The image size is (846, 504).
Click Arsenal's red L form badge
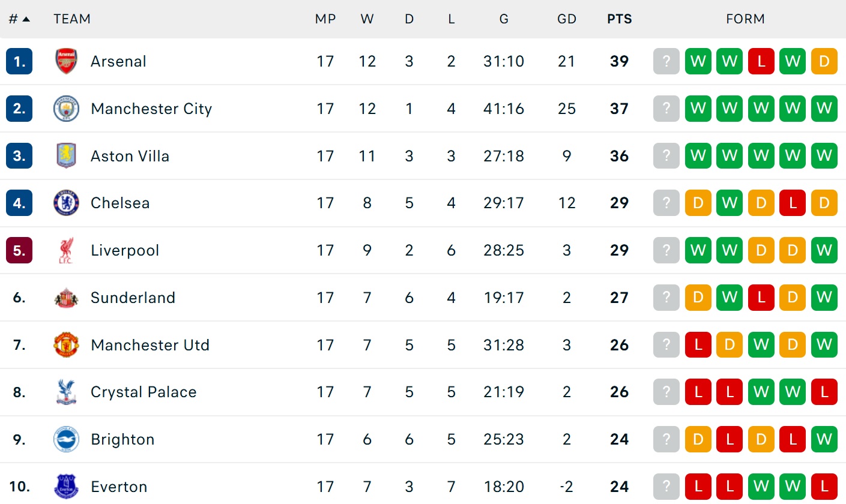click(x=761, y=61)
